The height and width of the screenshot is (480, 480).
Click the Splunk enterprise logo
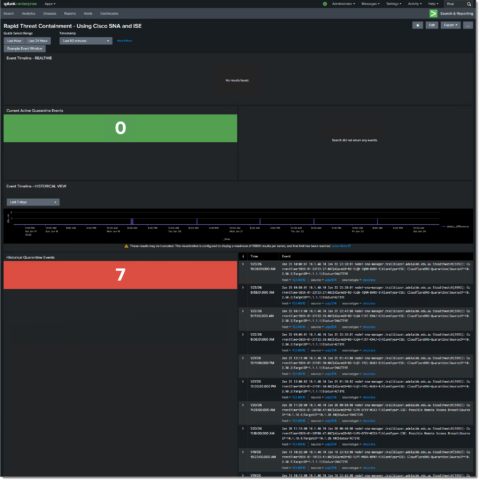point(20,4)
